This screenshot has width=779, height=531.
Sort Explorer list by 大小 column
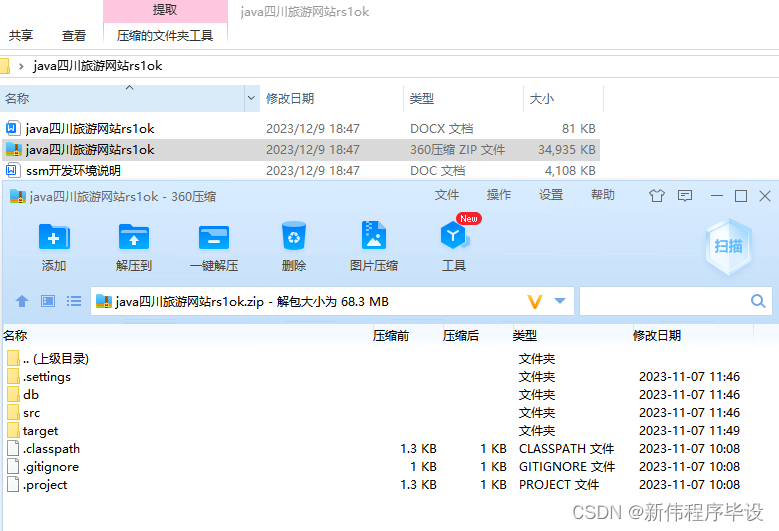pyautogui.click(x=563, y=98)
